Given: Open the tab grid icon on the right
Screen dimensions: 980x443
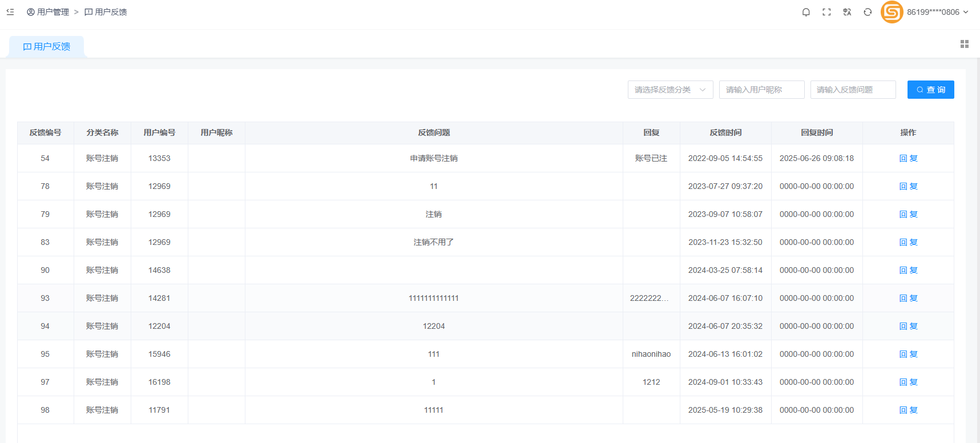Looking at the screenshot, I should [x=965, y=44].
